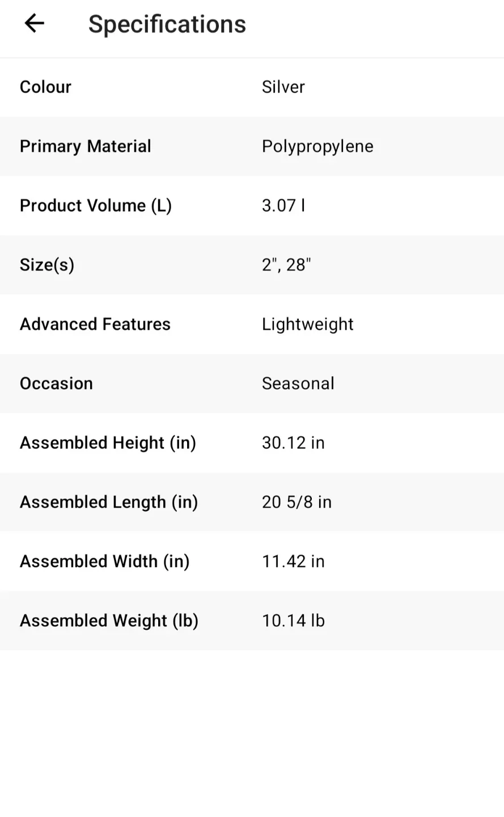Click the Silver colour value

pos(283,87)
